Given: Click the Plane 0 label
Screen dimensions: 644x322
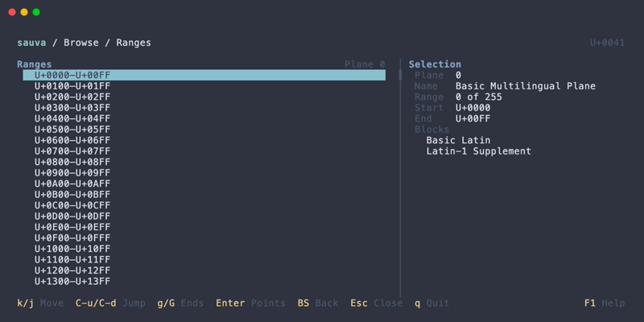Looking at the screenshot, I should [365, 64].
